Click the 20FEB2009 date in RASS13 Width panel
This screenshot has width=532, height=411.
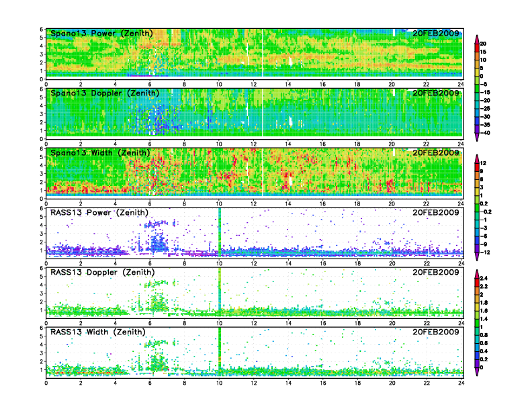click(x=436, y=332)
